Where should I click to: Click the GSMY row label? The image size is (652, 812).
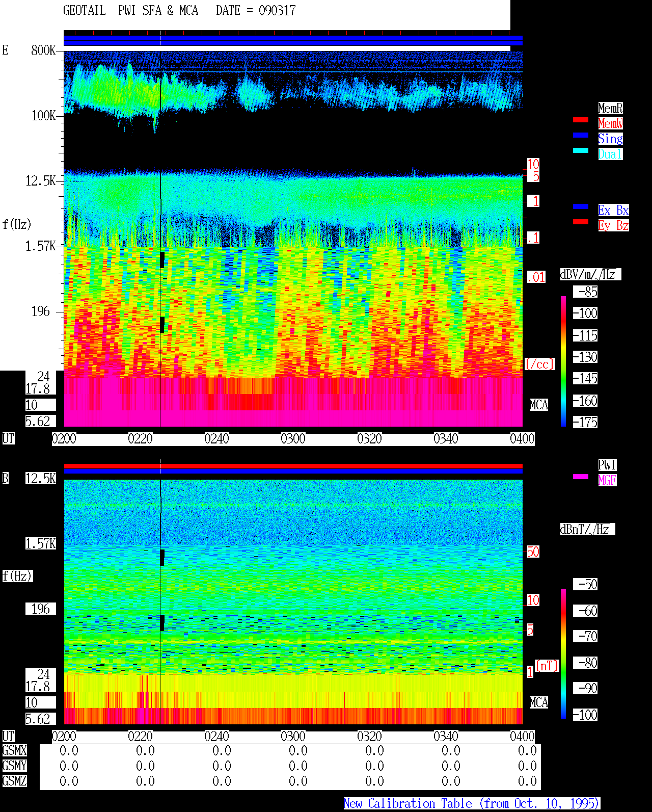point(14,766)
